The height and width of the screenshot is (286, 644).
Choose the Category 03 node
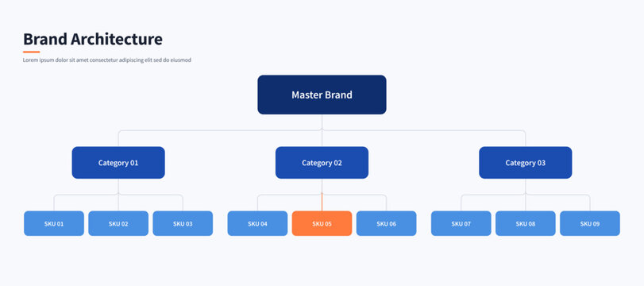click(x=526, y=163)
